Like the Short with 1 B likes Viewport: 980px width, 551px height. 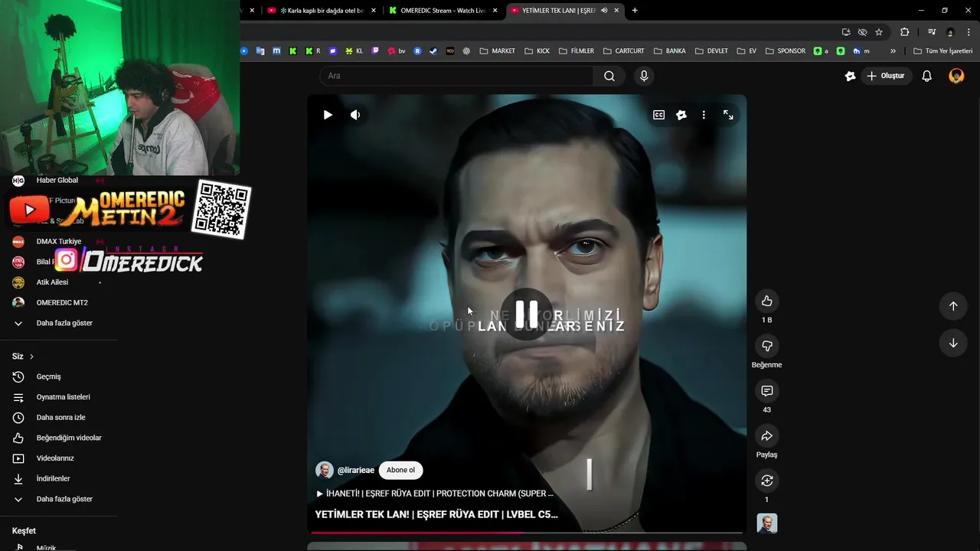pos(766,301)
